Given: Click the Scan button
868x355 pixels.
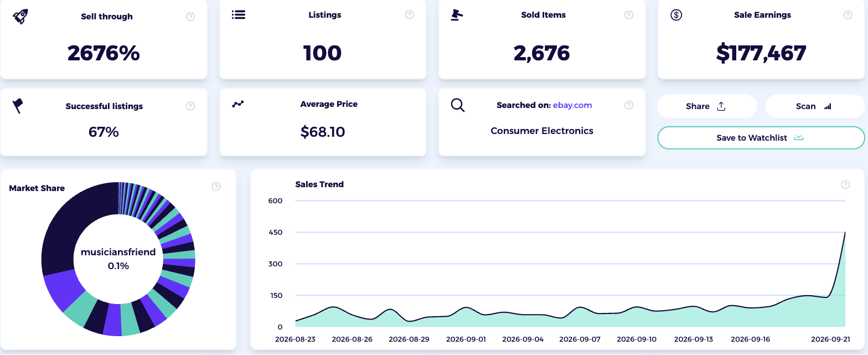Looking at the screenshot, I should (x=815, y=106).
